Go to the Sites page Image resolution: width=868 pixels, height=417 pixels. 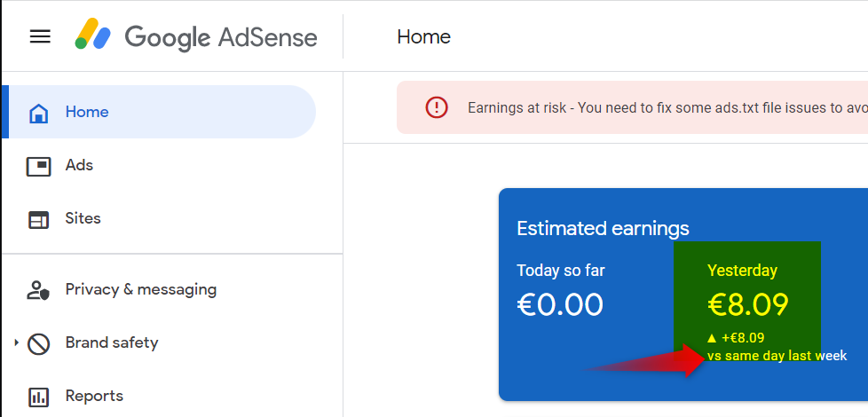(83, 219)
